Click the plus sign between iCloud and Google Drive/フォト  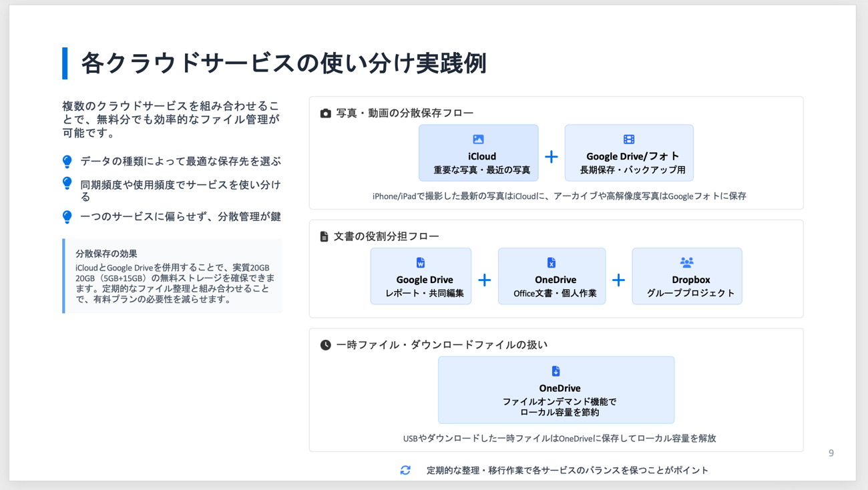tap(552, 157)
